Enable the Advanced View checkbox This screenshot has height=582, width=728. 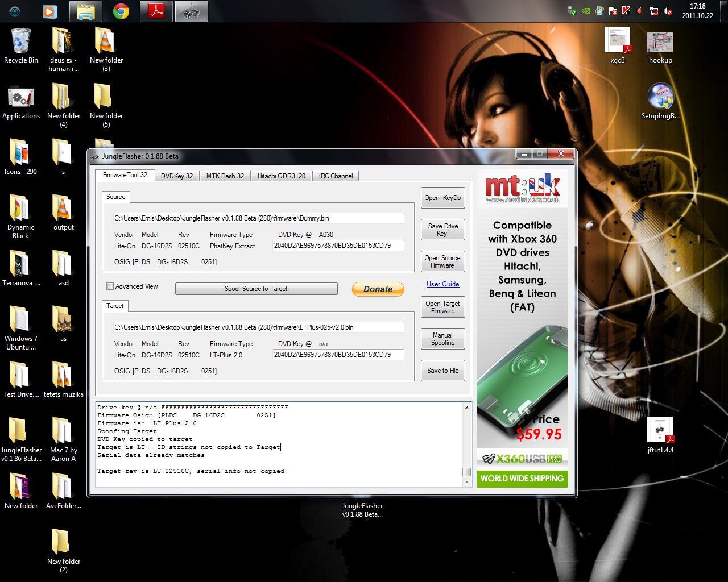tap(110, 286)
